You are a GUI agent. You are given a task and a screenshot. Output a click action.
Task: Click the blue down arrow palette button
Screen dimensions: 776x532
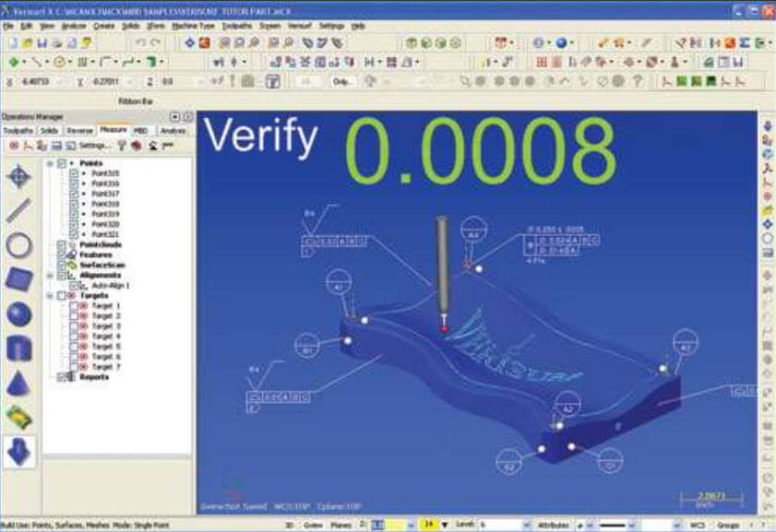tap(18, 452)
